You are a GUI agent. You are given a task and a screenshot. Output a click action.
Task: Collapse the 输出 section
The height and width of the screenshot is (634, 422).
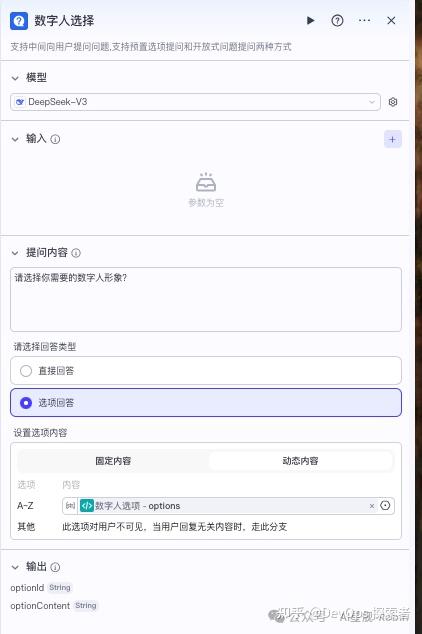(15, 567)
